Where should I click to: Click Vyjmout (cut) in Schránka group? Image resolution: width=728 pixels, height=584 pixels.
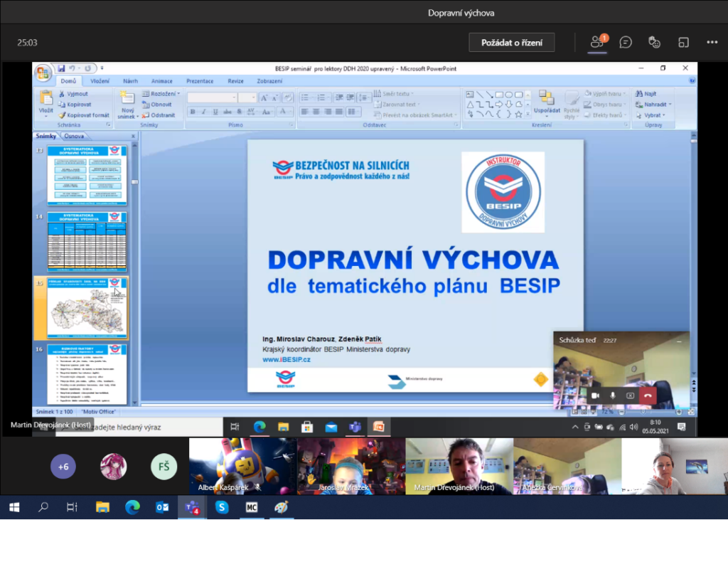coord(73,94)
